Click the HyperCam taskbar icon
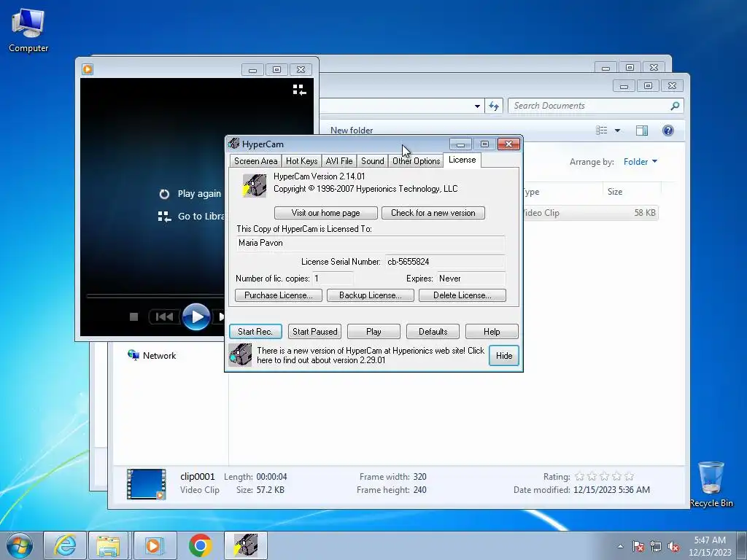Viewport: 747px width, 560px height. click(x=246, y=545)
